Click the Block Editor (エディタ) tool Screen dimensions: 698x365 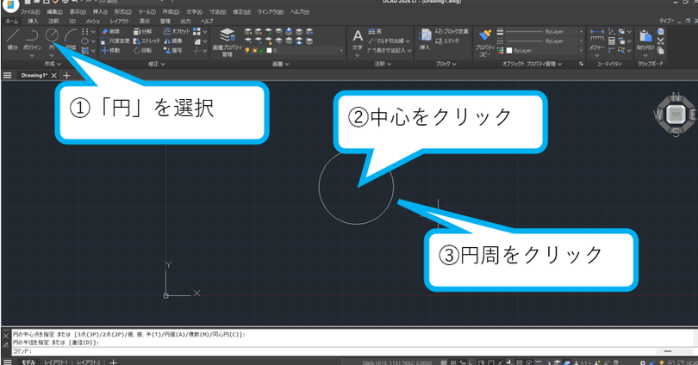(446, 41)
